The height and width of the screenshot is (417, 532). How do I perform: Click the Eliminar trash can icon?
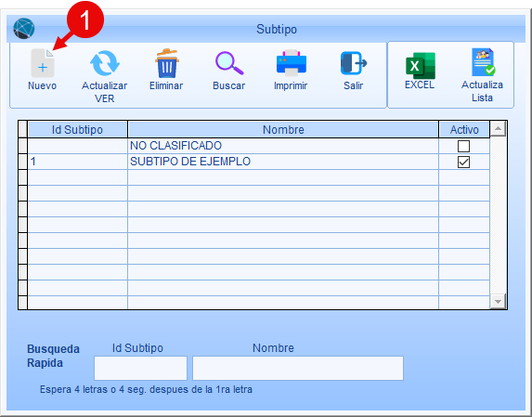(166, 63)
